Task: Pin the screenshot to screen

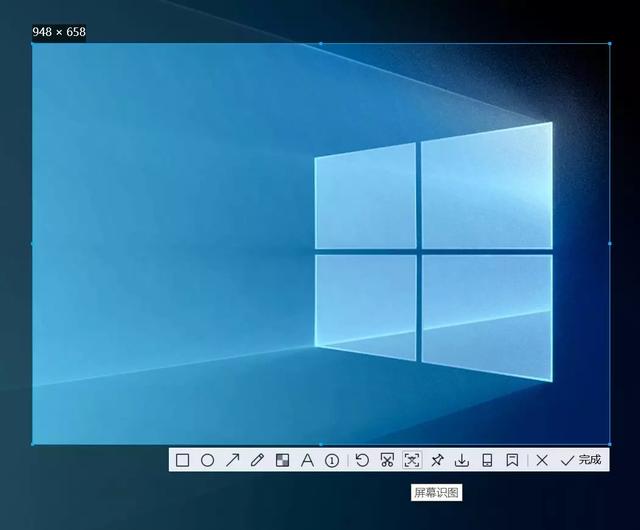Action: (x=437, y=460)
